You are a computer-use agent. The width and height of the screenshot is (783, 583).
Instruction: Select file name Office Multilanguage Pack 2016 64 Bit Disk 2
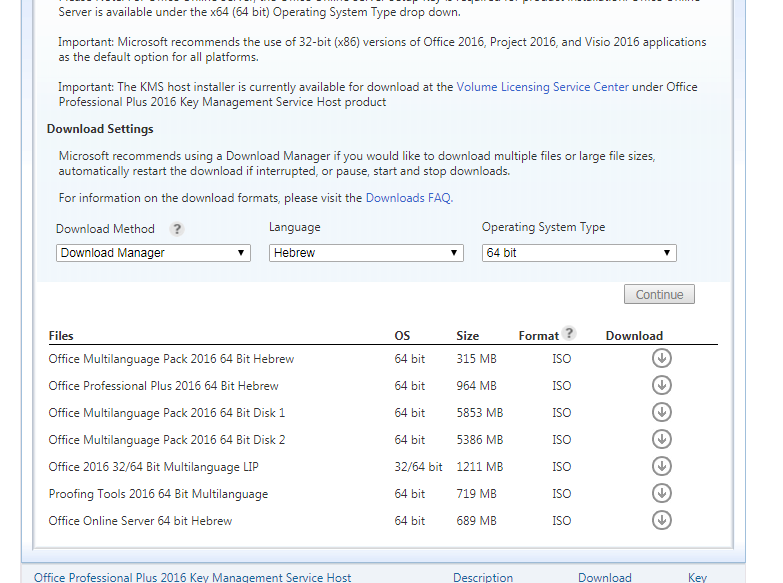pos(167,440)
